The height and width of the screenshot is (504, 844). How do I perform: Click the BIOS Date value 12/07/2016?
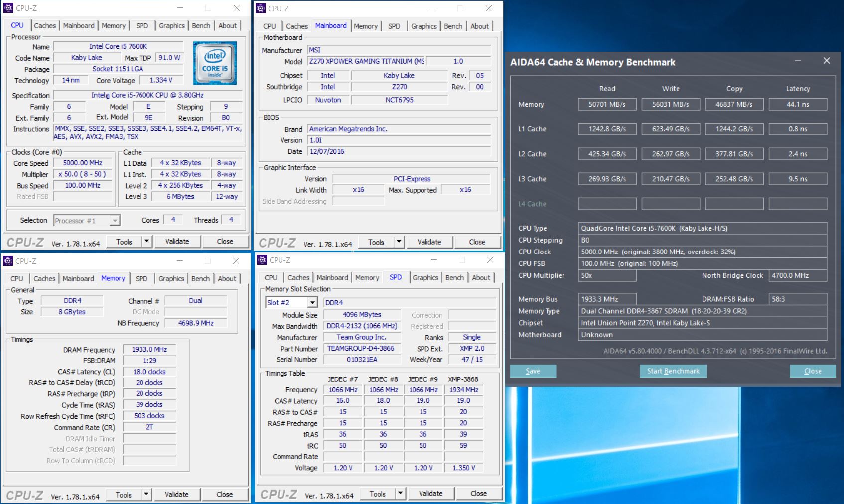[399, 151]
